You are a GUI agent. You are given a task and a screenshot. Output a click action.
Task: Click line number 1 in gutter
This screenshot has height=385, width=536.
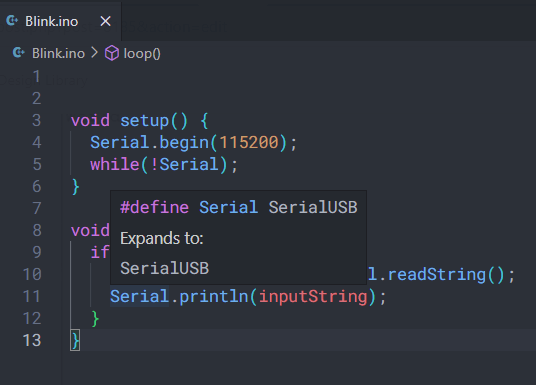click(37, 76)
